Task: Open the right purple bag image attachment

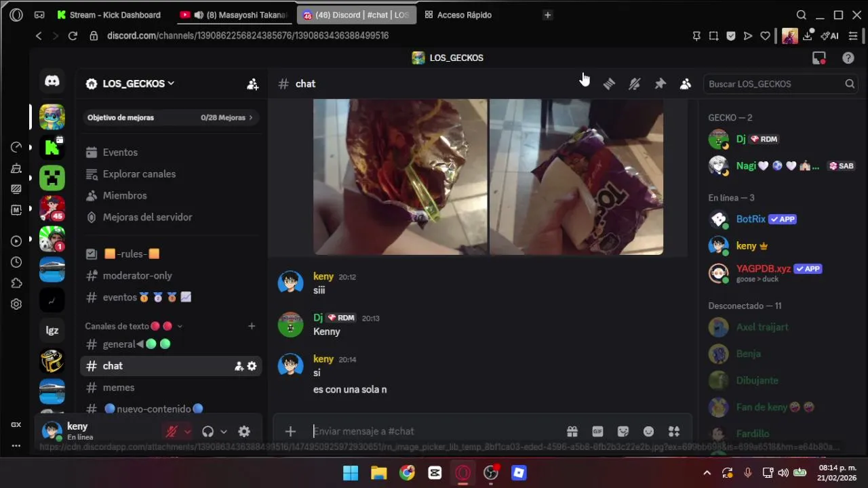Action: [576, 177]
